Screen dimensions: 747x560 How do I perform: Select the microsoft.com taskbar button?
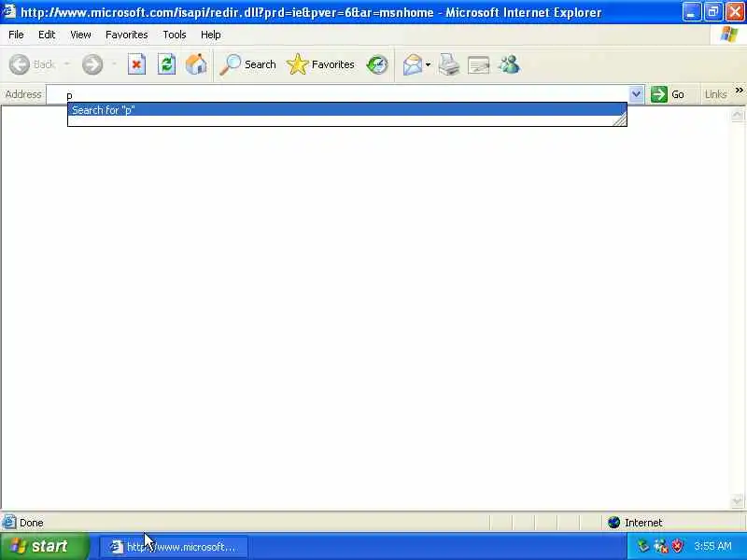(x=173, y=547)
